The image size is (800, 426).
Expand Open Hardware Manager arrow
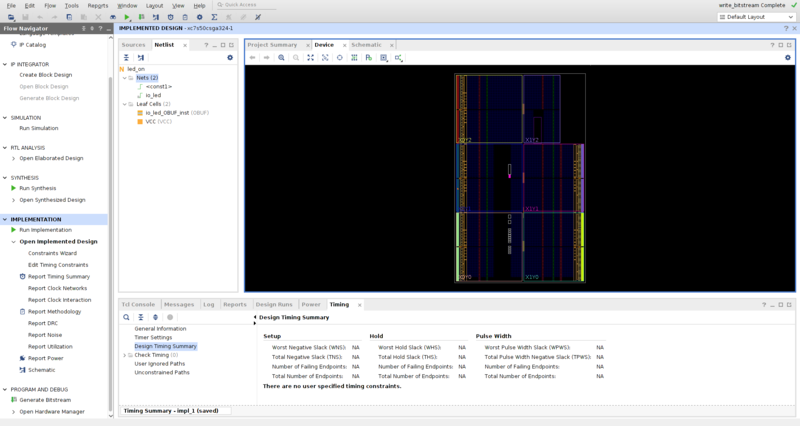click(14, 412)
